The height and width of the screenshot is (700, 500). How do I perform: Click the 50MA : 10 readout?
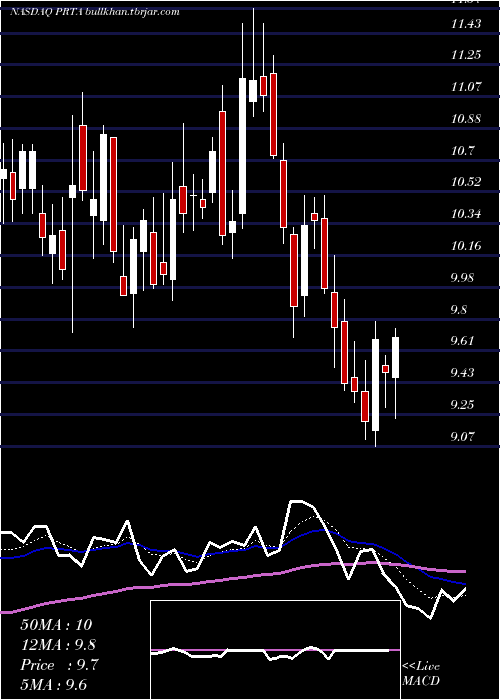click(57, 625)
